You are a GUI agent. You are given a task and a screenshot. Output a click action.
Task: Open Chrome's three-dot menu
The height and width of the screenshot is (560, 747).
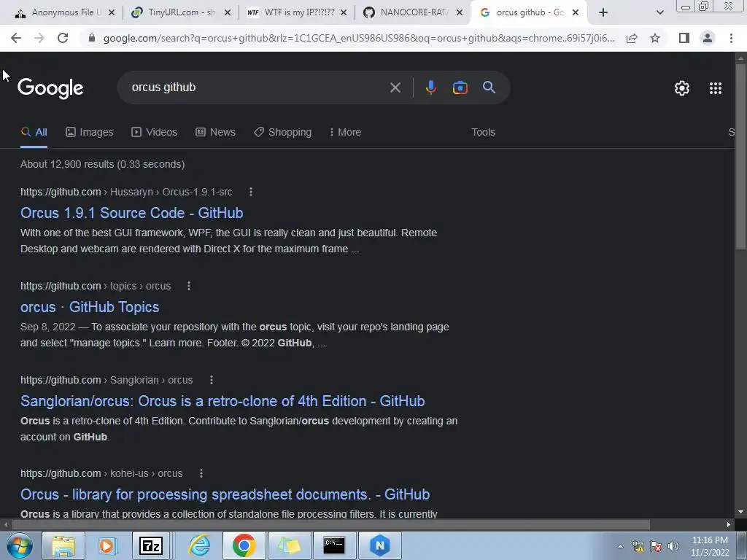point(731,38)
